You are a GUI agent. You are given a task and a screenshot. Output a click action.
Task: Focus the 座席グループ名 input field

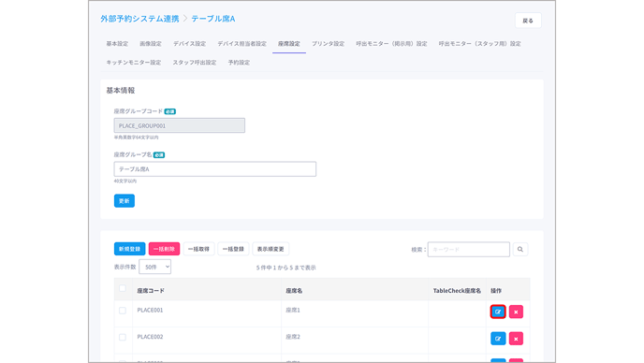pos(214,168)
